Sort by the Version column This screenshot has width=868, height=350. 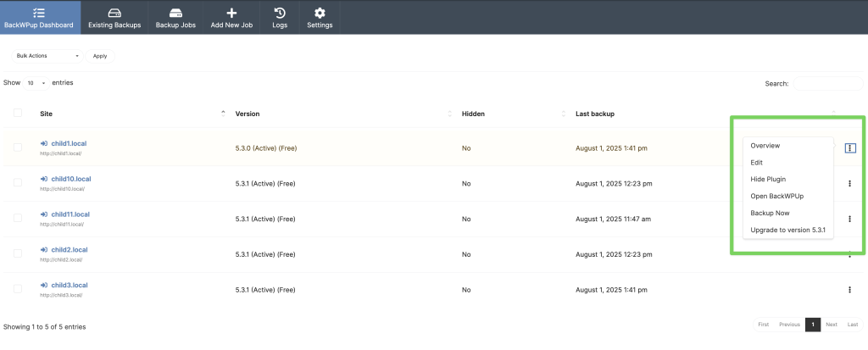[x=343, y=114]
